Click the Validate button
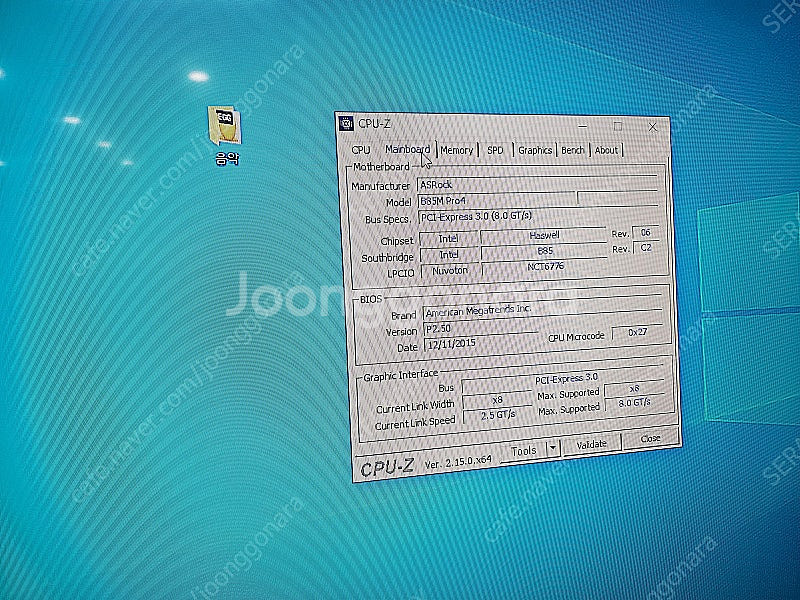 point(591,445)
